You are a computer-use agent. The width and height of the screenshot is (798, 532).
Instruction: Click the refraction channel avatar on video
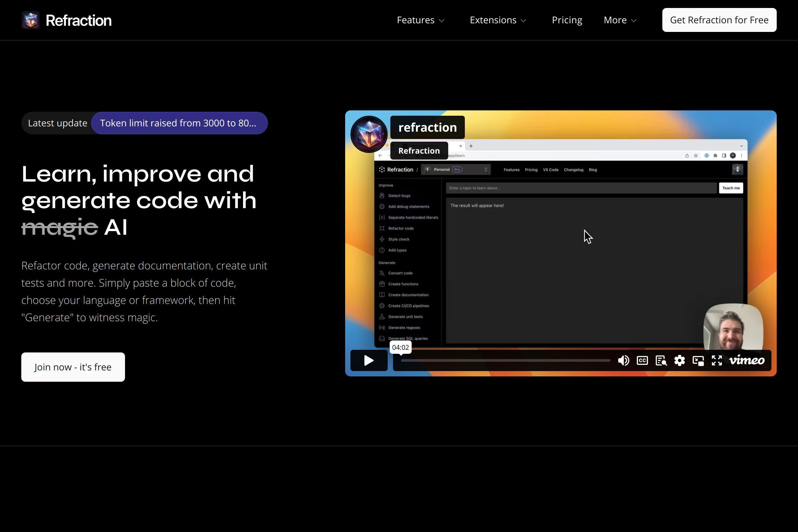[369, 134]
